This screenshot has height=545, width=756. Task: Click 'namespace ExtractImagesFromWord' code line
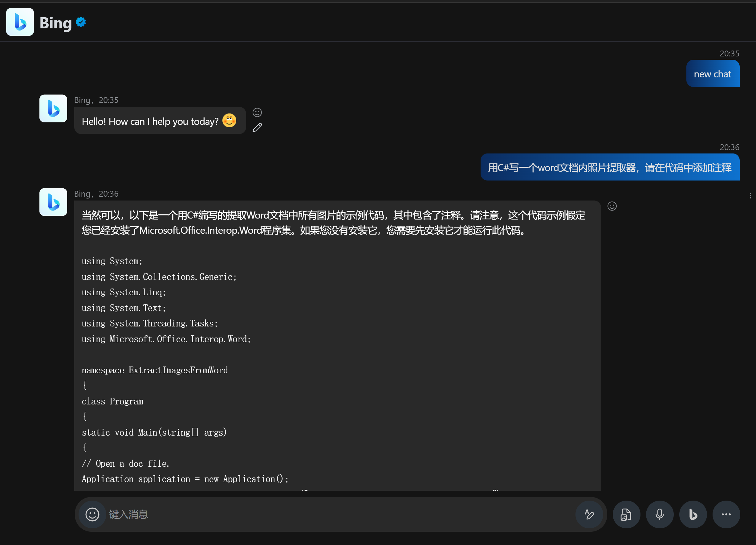[x=155, y=370]
